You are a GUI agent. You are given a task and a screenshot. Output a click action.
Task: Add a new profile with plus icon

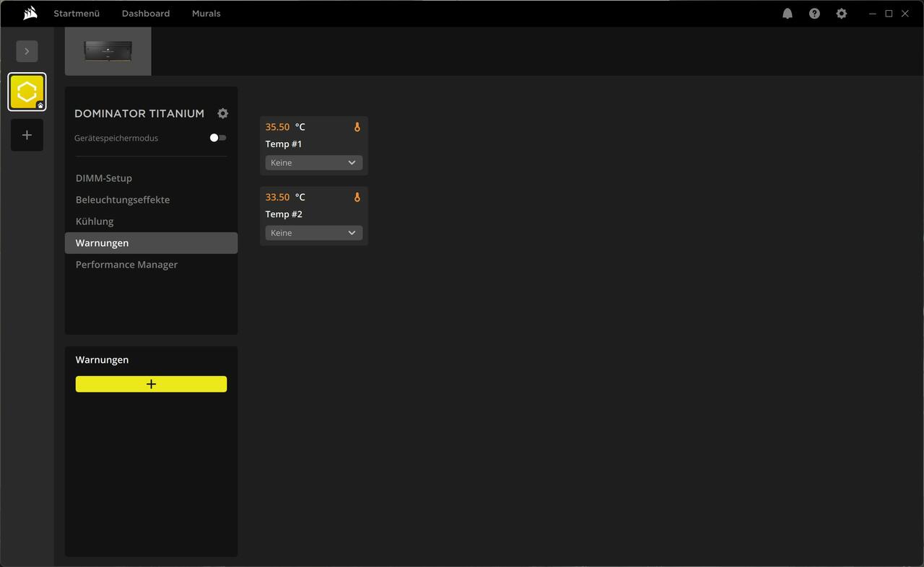[x=27, y=135]
